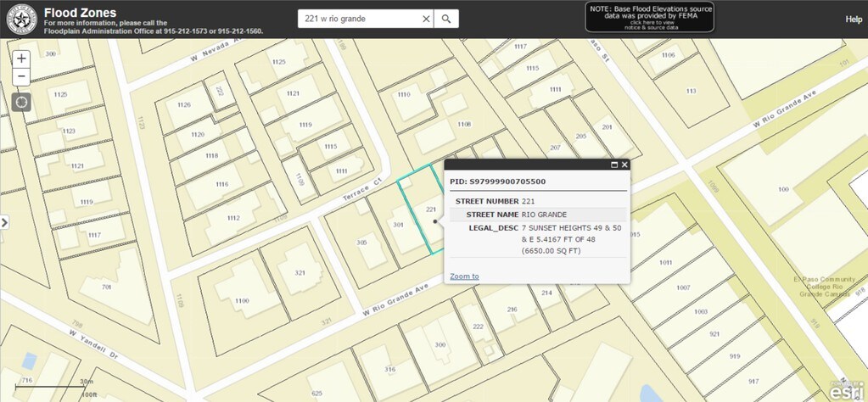The image size is (868, 402).
Task: Run search with the magnifier button
Action: pos(446,19)
